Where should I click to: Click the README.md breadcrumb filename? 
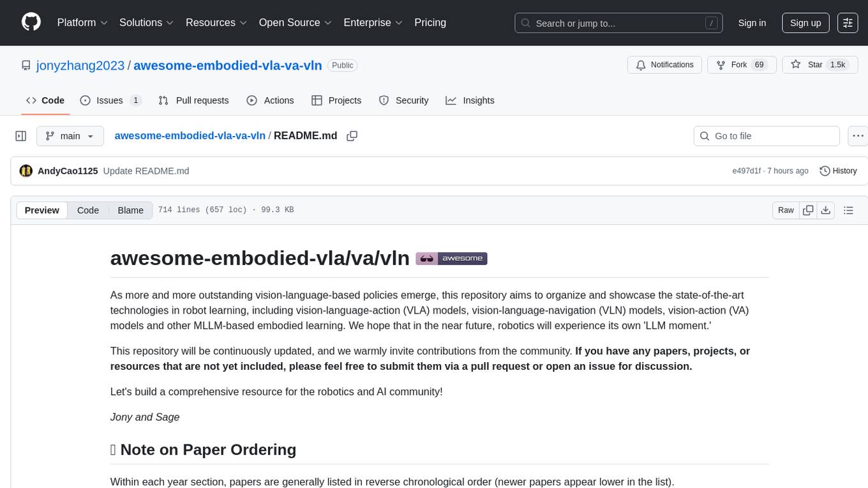(x=305, y=135)
